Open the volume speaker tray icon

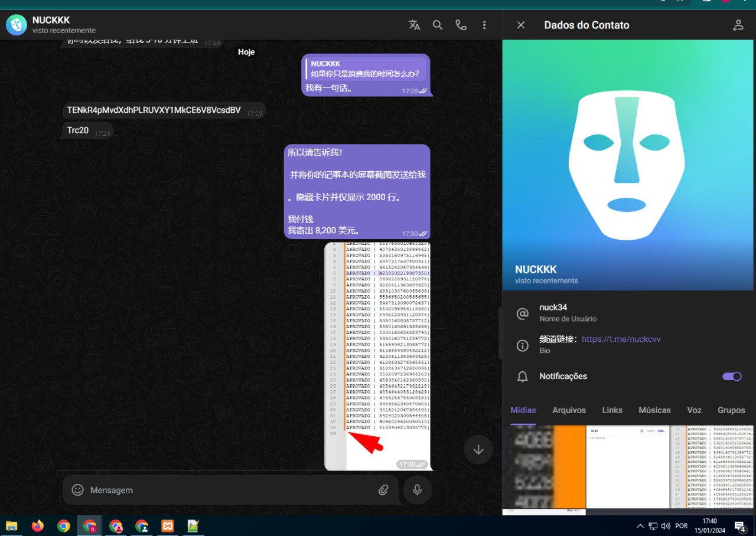click(x=666, y=525)
